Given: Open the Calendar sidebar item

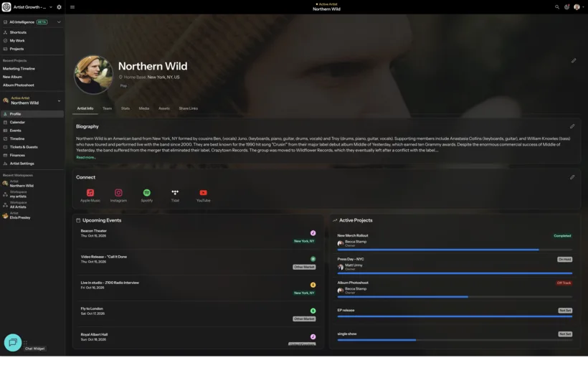Looking at the screenshot, I should click(32, 122).
